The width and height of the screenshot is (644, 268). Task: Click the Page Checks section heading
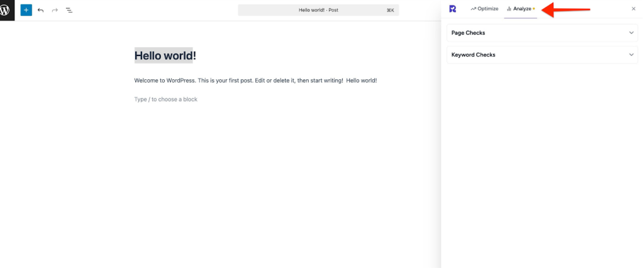pyautogui.click(x=468, y=33)
